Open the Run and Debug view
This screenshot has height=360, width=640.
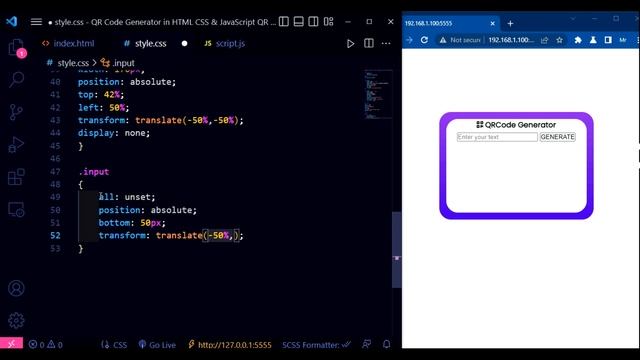(x=16, y=144)
